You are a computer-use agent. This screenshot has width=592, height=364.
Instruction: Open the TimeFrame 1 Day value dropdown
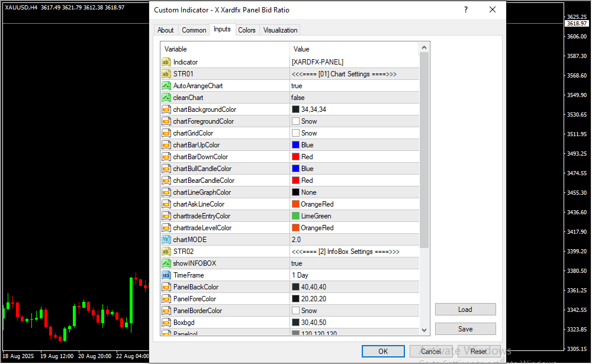pos(354,275)
